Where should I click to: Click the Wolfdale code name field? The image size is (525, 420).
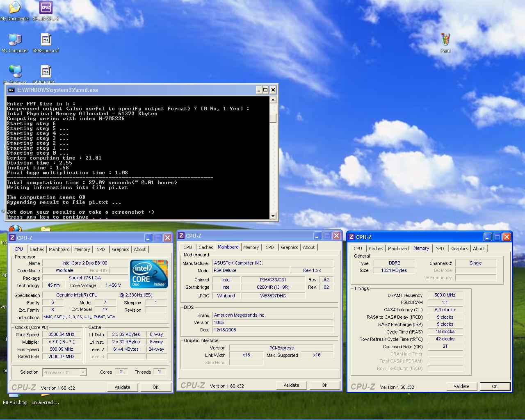[x=64, y=270]
